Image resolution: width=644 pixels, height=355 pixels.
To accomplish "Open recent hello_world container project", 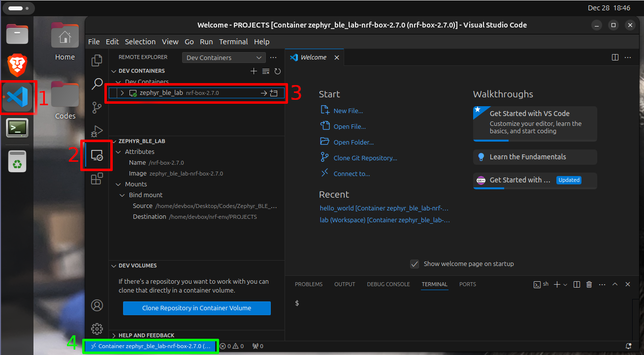I will coord(384,208).
